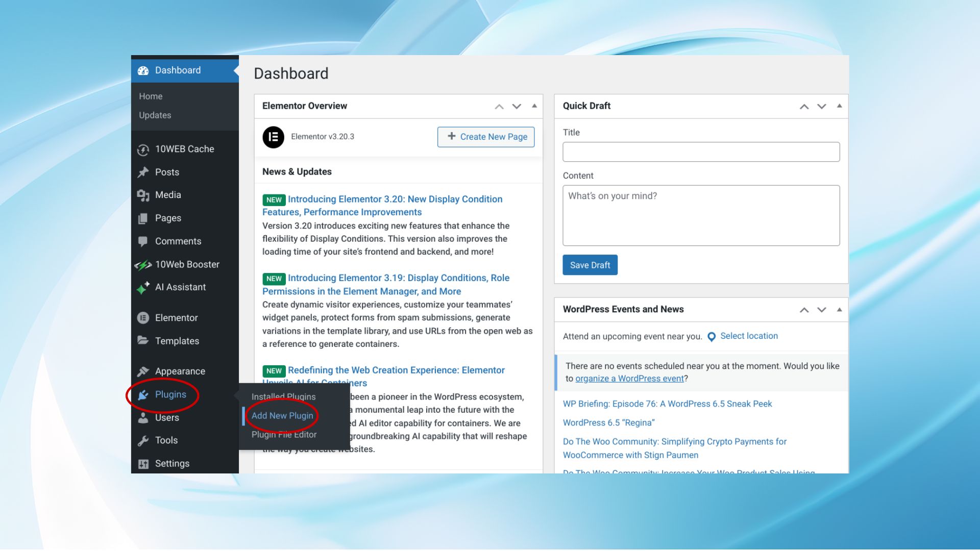Click the 10Web Booster lightning icon

point(143,265)
